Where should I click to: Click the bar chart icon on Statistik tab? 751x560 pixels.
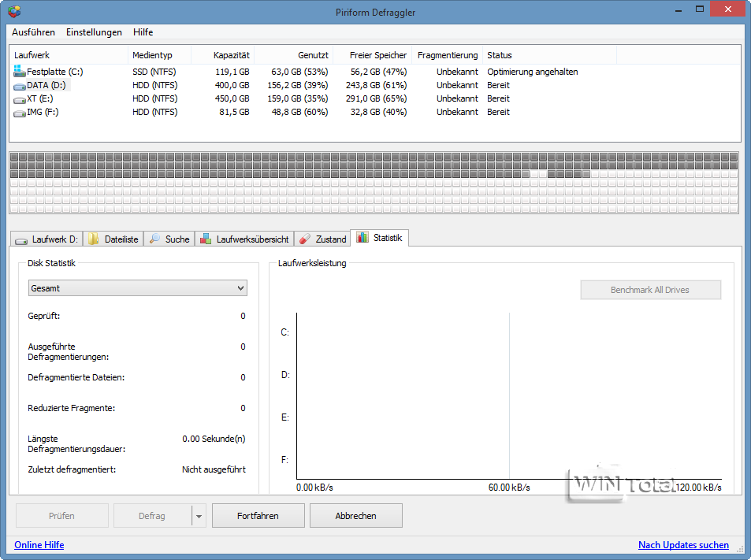[362, 237]
